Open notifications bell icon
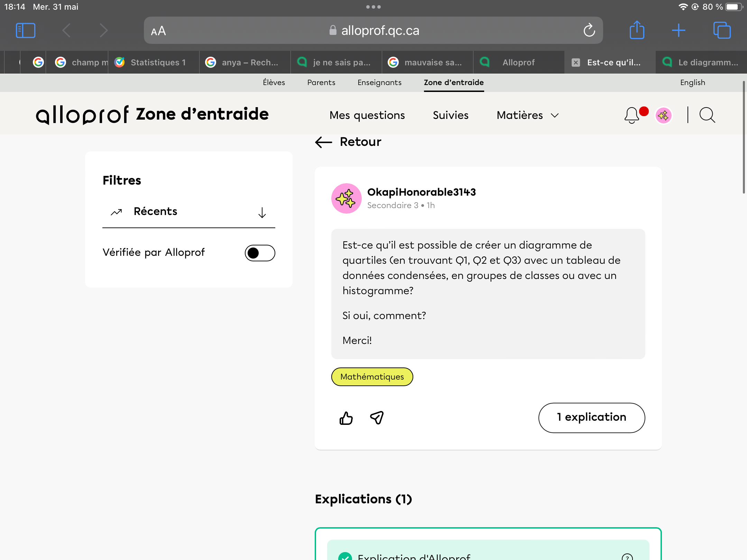The height and width of the screenshot is (560, 747). tap(631, 115)
